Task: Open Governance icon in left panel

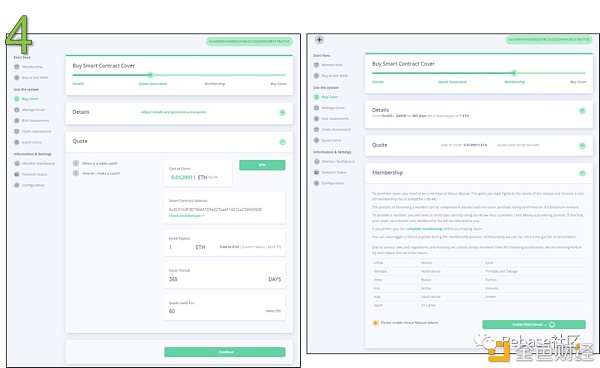Action: (17, 142)
